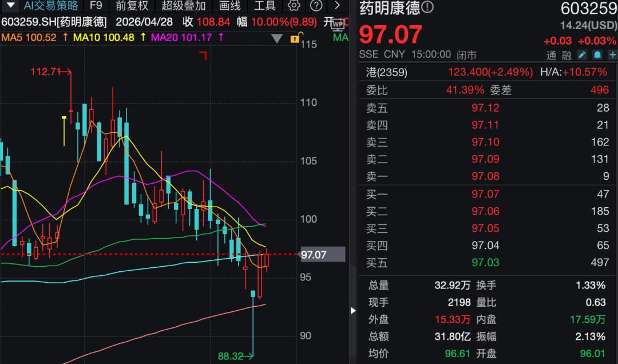Toggle the yellow chart lock icon
Image resolution: width=618 pixels, height=364 pixels.
pos(295,38)
